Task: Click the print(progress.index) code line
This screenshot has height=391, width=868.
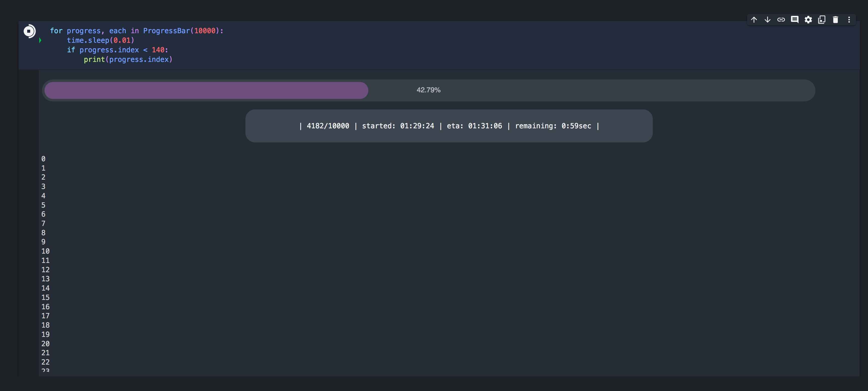Action: point(128,60)
